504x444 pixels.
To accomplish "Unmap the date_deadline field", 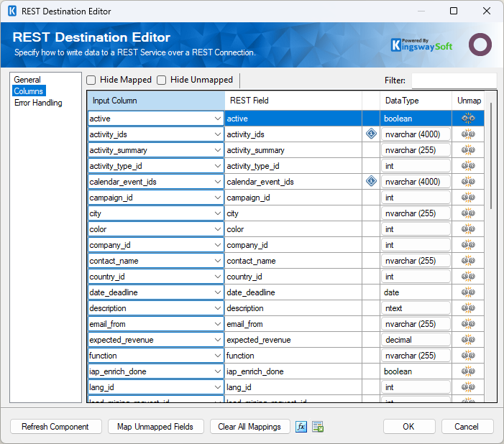I will point(468,292).
